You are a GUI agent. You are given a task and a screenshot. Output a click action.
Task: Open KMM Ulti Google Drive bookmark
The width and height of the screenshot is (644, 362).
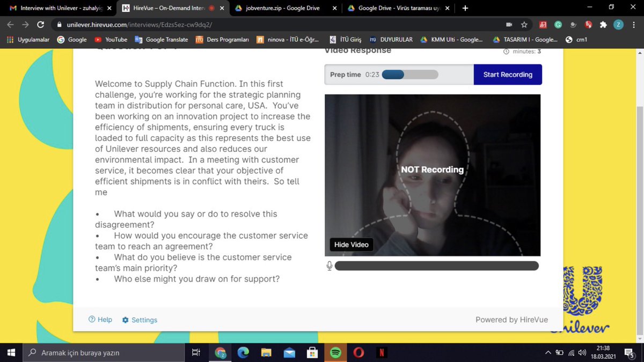[x=451, y=39]
